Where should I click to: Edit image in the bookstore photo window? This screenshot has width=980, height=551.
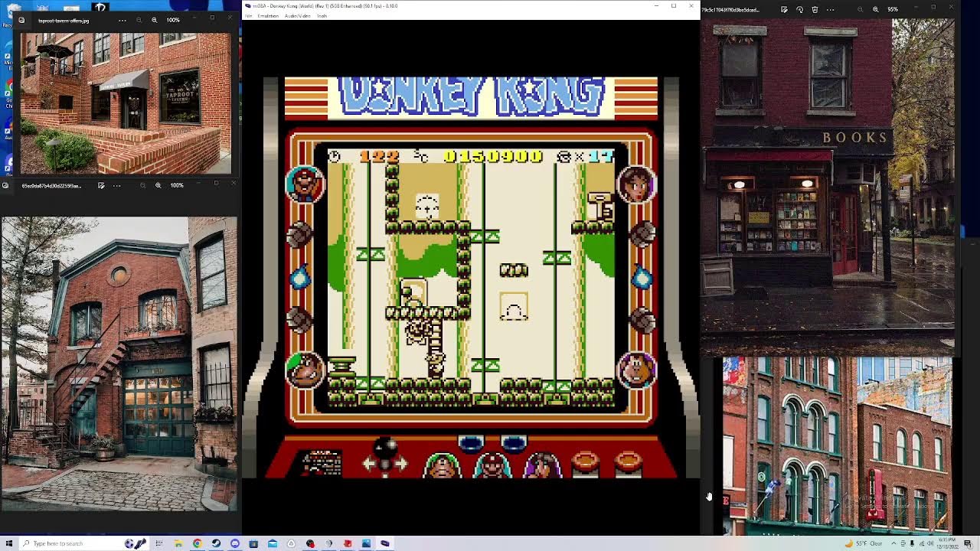(784, 10)
